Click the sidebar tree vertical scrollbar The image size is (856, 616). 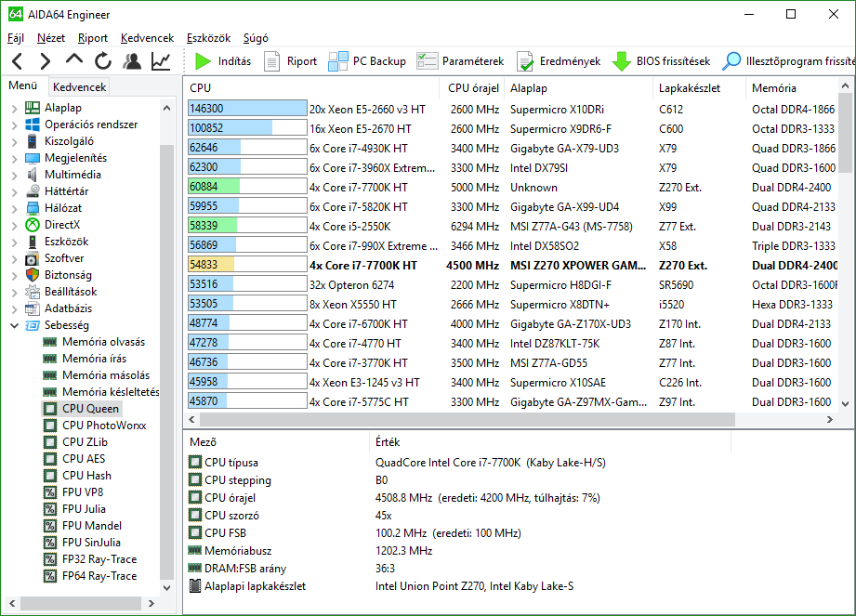pyautogui.click(x=166, y=360)
